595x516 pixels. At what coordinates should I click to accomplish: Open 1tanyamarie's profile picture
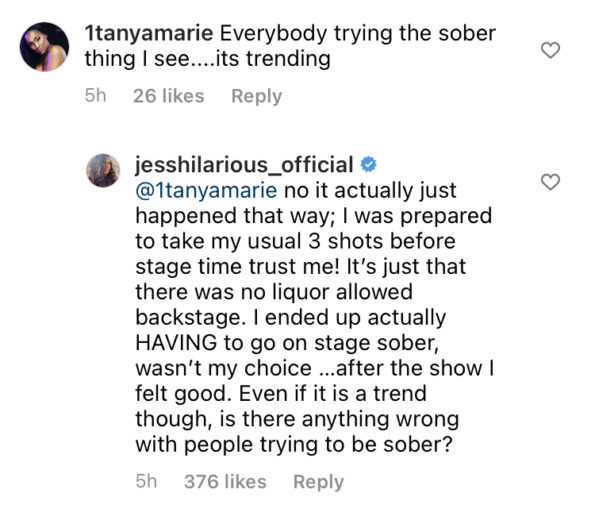(44, 47)
